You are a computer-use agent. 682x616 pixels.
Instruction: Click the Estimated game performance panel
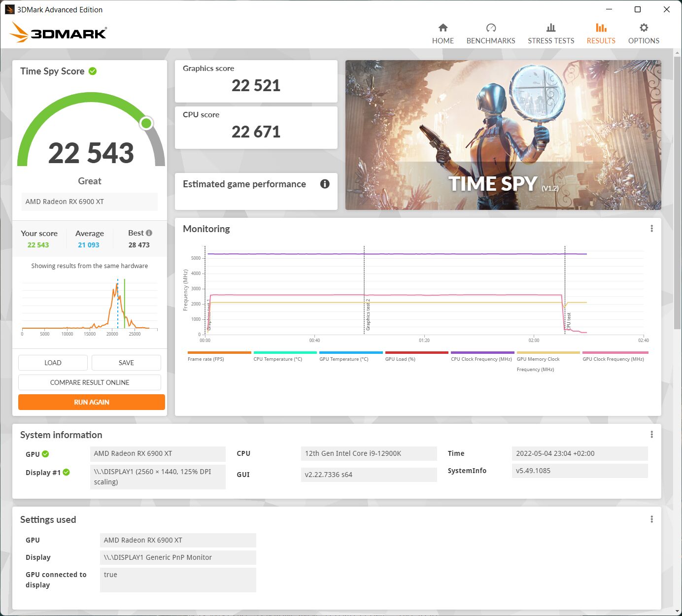coord(256,191)
